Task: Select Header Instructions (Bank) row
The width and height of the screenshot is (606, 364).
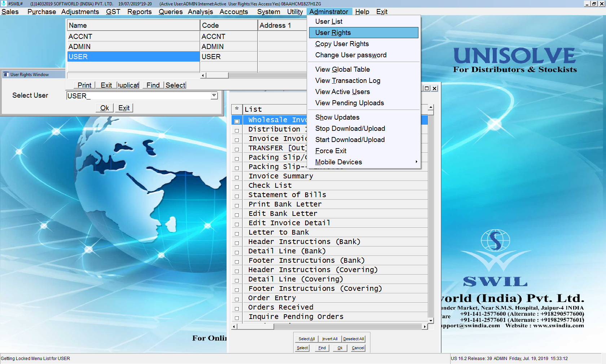Action: [x=335, y=241]
